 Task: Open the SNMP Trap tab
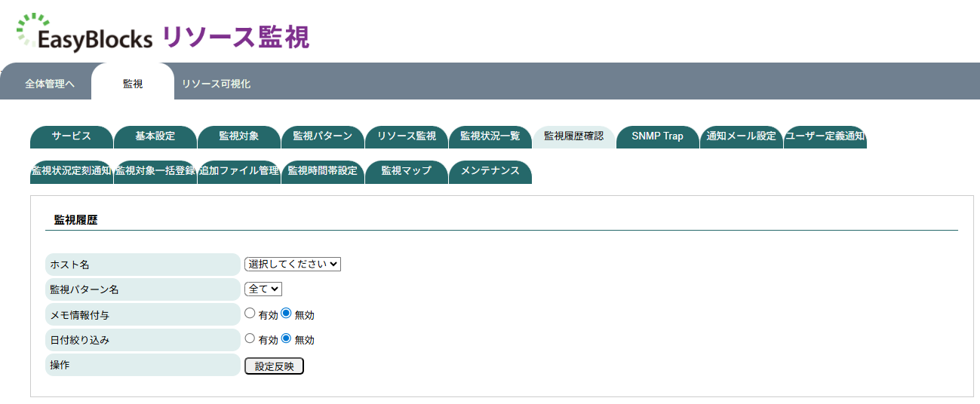658,136
